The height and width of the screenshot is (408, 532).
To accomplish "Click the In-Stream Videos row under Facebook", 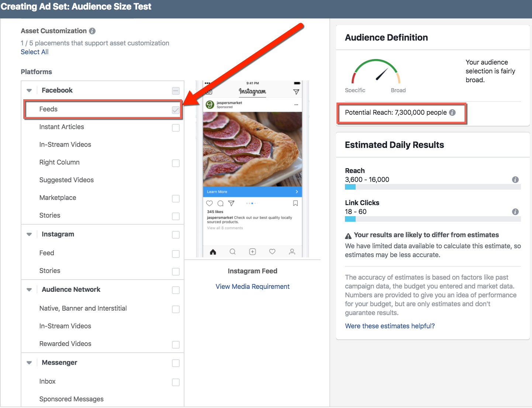I will point(103,145).
